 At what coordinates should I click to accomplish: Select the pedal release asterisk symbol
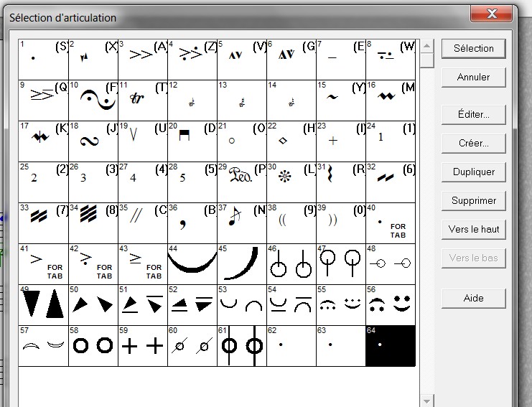point(291,181)
